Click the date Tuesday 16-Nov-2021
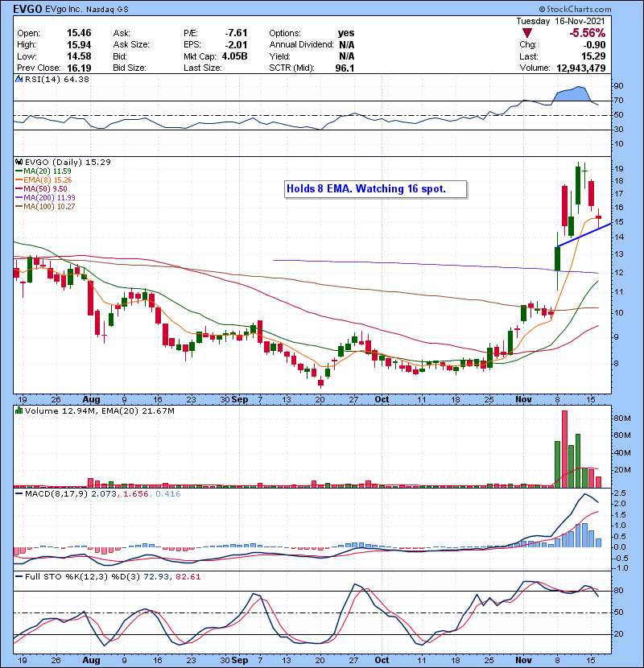This screenshot has width=644, height=668. (x=560, y=21)
